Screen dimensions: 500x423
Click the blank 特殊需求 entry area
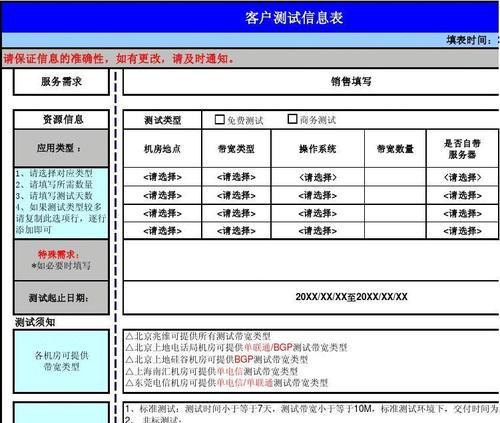tap(311, 260)
